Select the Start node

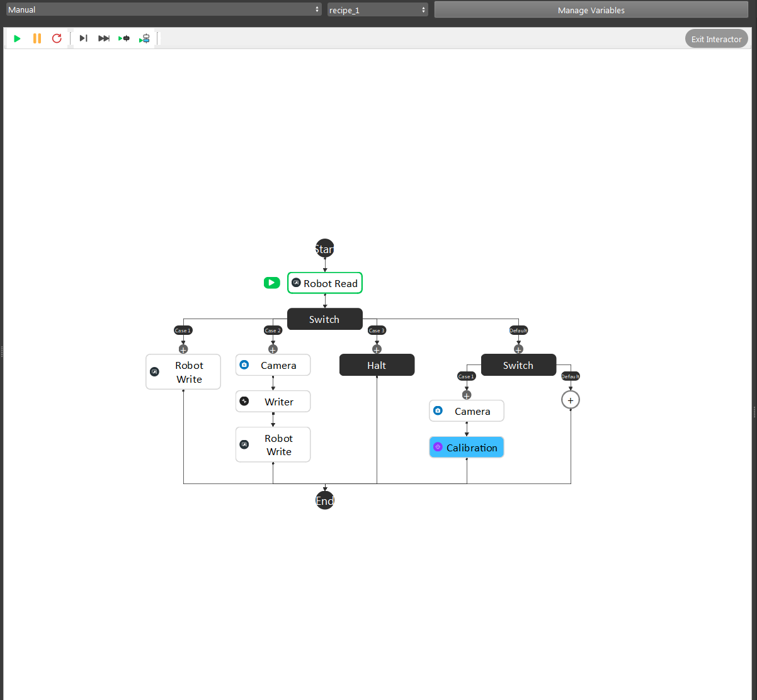click(x=325, y=249)
